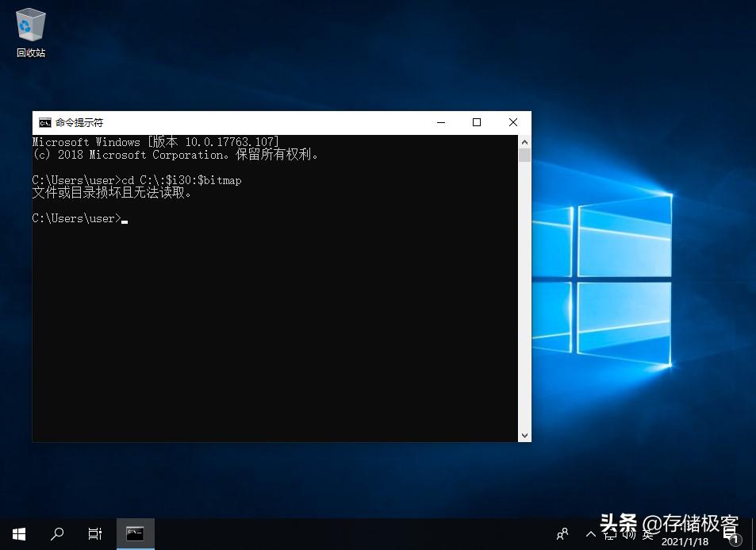Open the notification action center

[x=731, y=536]
